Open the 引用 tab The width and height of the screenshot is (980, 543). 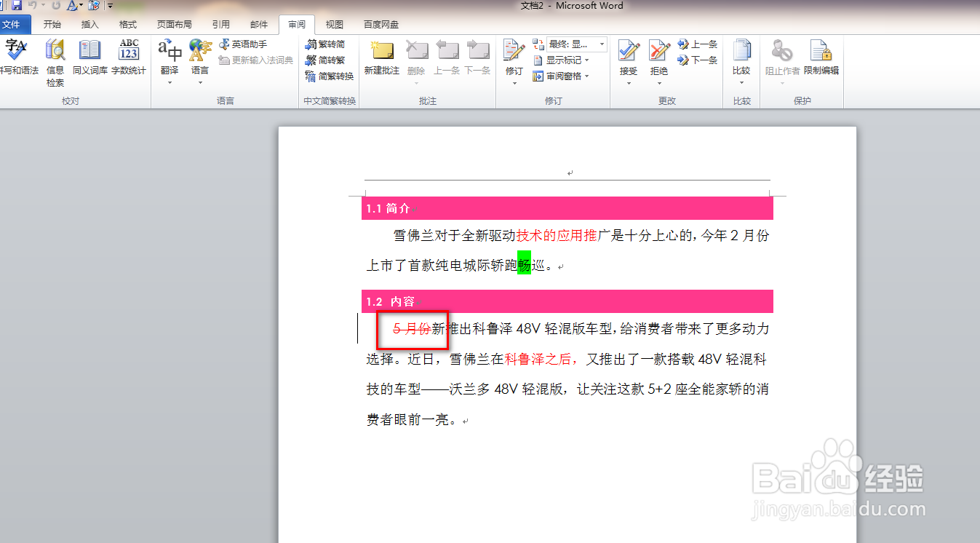coord(221,25)
